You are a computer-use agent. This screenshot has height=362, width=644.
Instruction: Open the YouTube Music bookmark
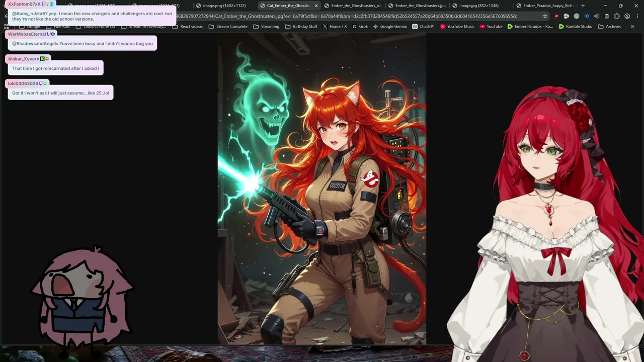(457, 27)
